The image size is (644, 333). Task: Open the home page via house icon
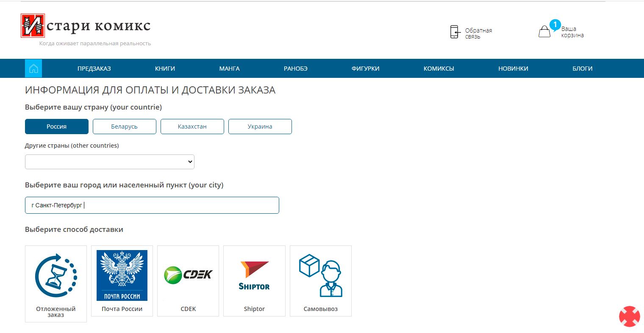[33, 69]
